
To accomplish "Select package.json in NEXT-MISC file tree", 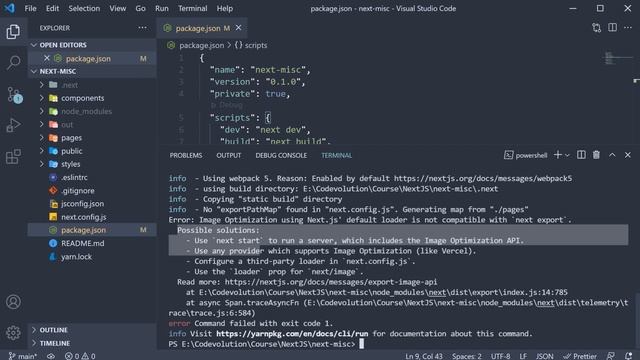I will pyautogui.click(x=92, y=230).
